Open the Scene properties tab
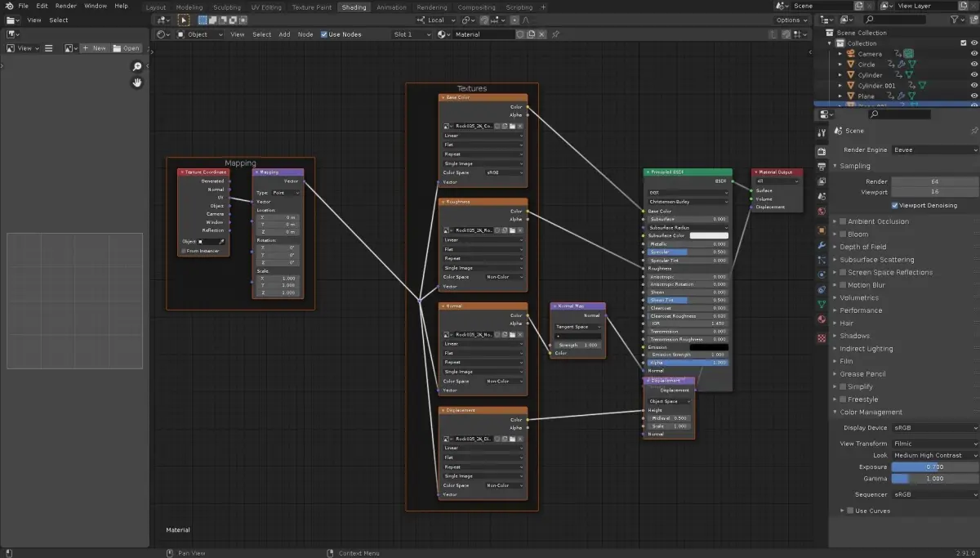The width and height of the screenshot is (980, 558). point(822,196)
